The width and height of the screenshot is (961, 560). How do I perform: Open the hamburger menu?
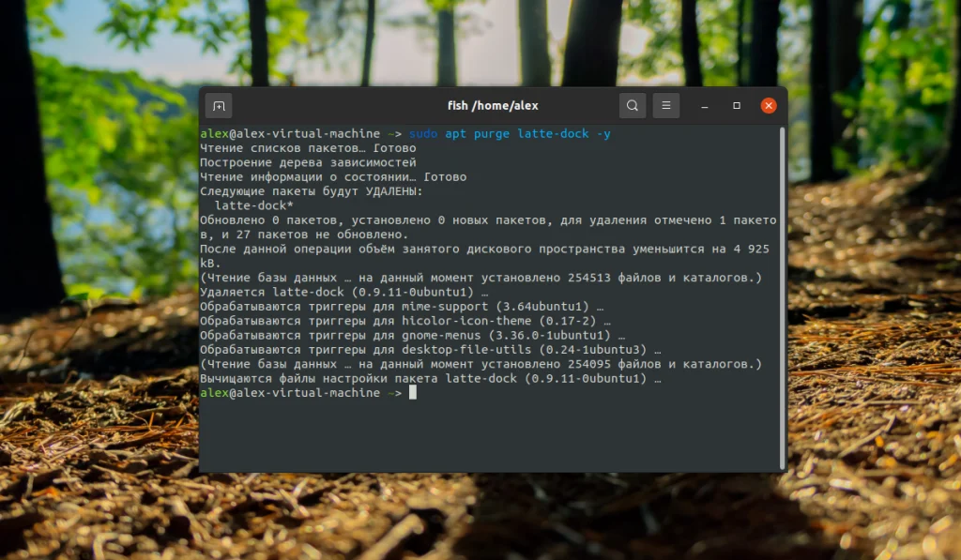click(666, 105)
